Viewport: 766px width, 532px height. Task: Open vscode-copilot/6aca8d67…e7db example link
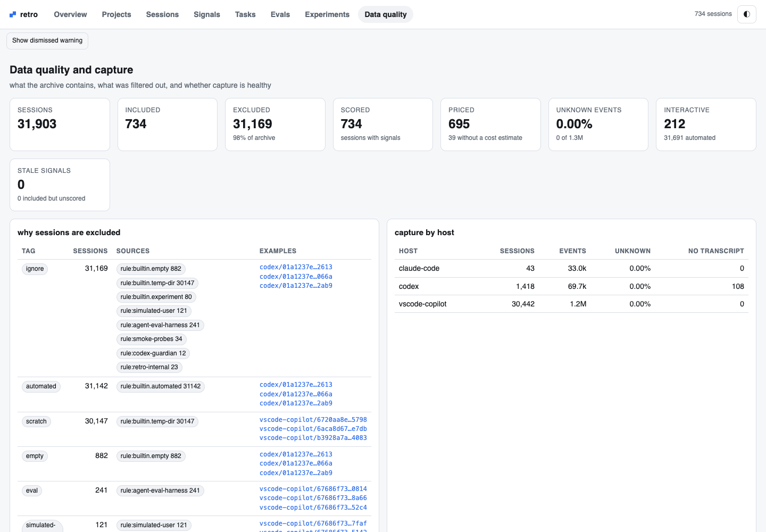point(313,429)
